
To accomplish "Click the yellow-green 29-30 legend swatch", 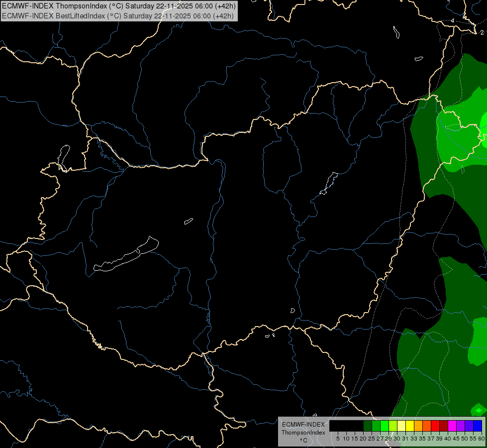I will [x=393, y=426].
